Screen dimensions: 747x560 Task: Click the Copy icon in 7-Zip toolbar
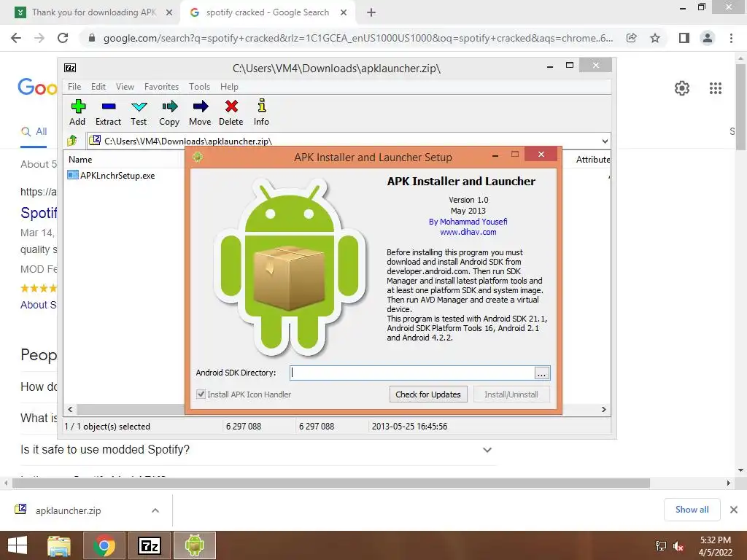click(x=169, y=106)
